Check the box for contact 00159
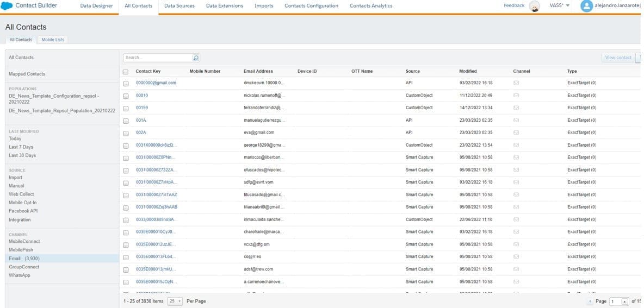 coord(126,108)
